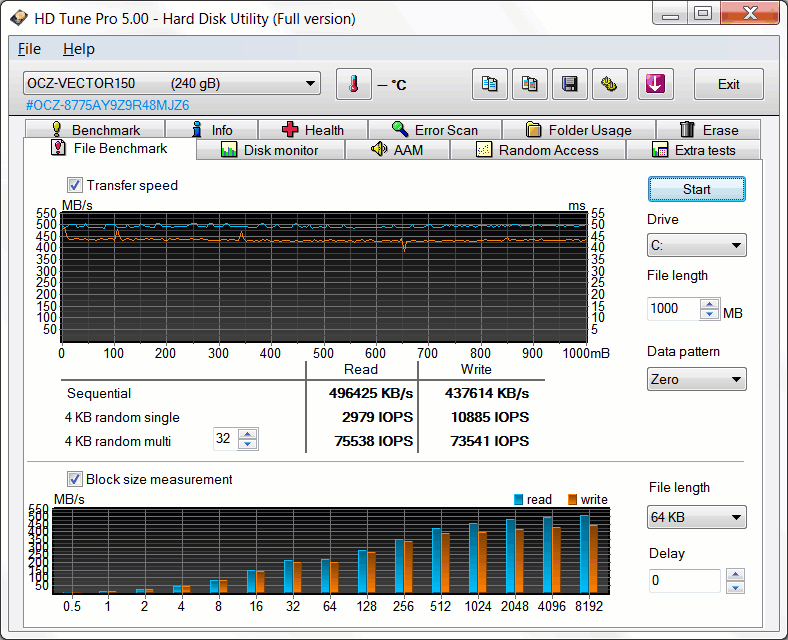Decrease the 4 KB random multi count
Screen dimensions: 788x640
247,444
